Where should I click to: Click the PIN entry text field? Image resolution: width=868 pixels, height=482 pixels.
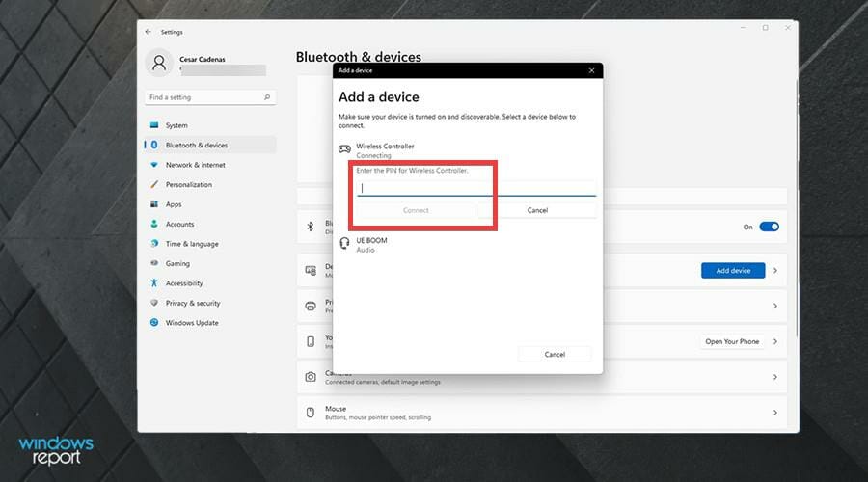[x=476, y=188]
